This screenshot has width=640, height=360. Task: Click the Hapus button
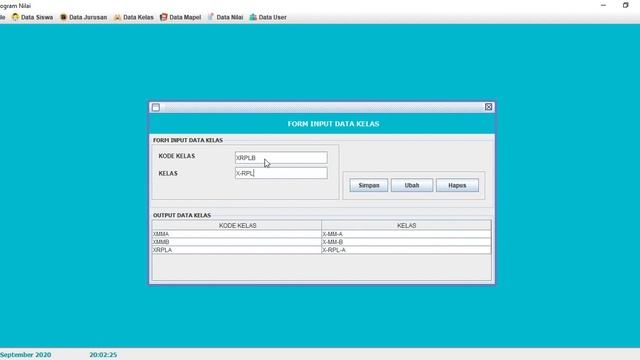click(457, 185)
